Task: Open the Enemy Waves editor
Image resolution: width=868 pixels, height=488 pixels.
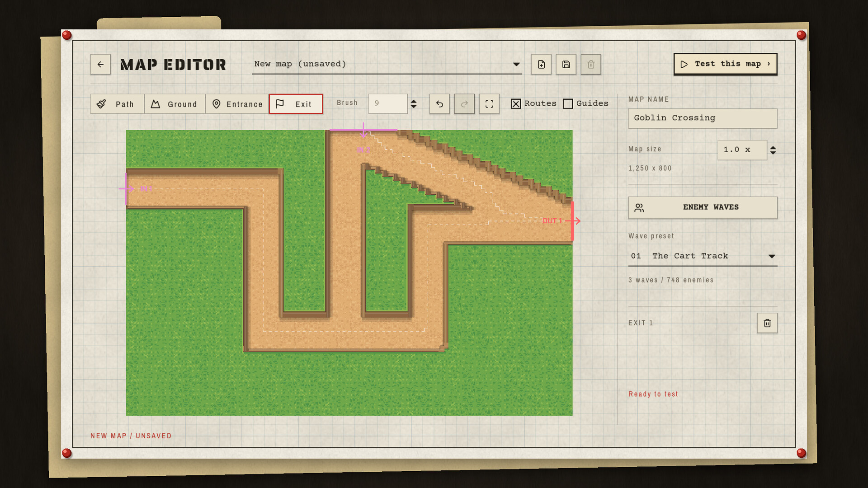Action: coord(703,208)
